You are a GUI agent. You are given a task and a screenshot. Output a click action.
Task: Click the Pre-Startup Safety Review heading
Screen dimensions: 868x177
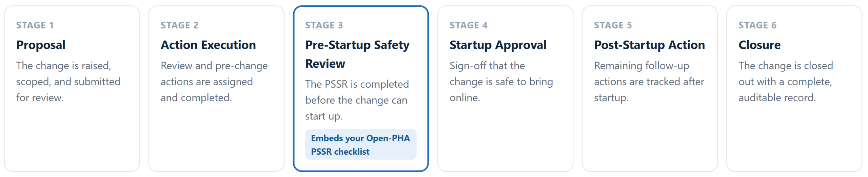[x=357, y=54]
